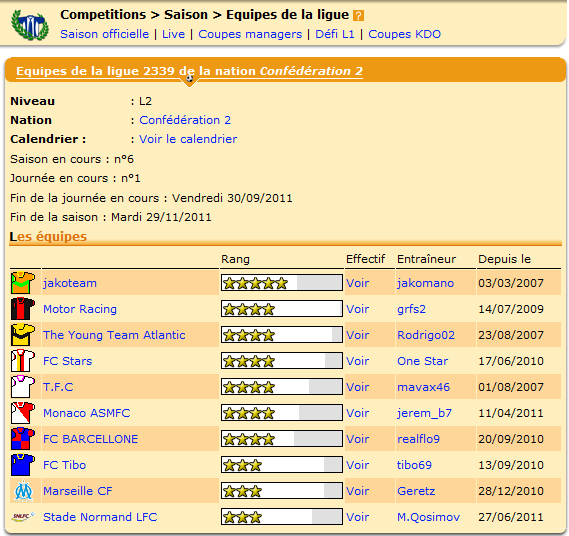Click FC Tibo's three-star rank bar

(x=282, y=465)
